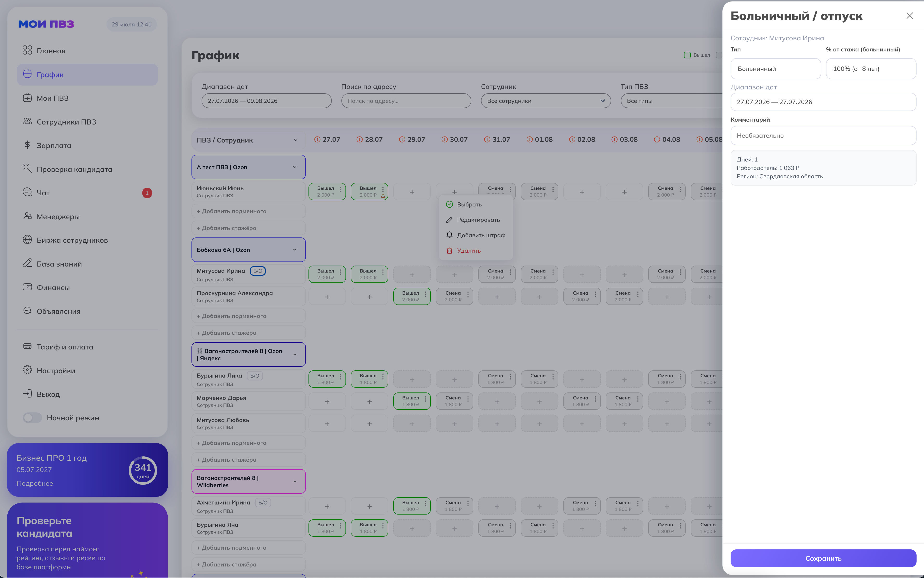Image resolution: width=924 pixels, height=578 pixels.
Task: Click the Удалить trash icon in context menu
Action: point(450,251)
